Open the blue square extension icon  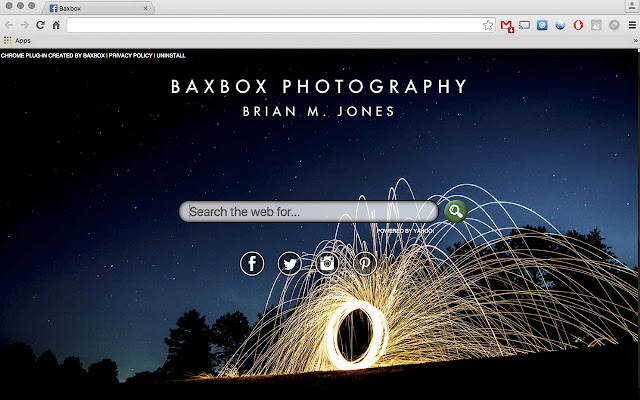pos(542,25)
